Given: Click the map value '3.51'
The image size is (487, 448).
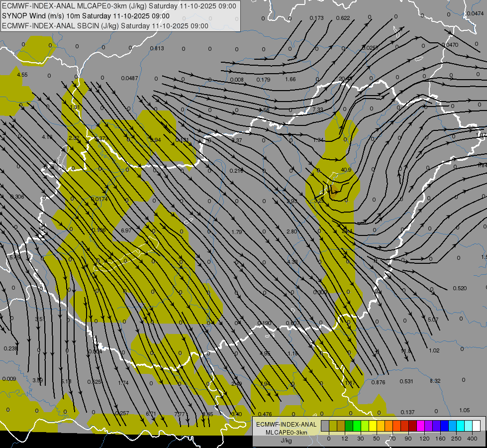Looking at the screenshot, I should click(39, 319).
